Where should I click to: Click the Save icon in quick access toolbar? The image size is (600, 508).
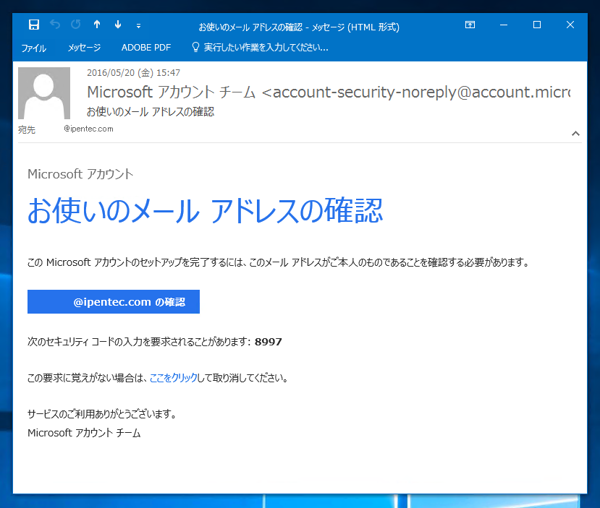pos(34,25)
